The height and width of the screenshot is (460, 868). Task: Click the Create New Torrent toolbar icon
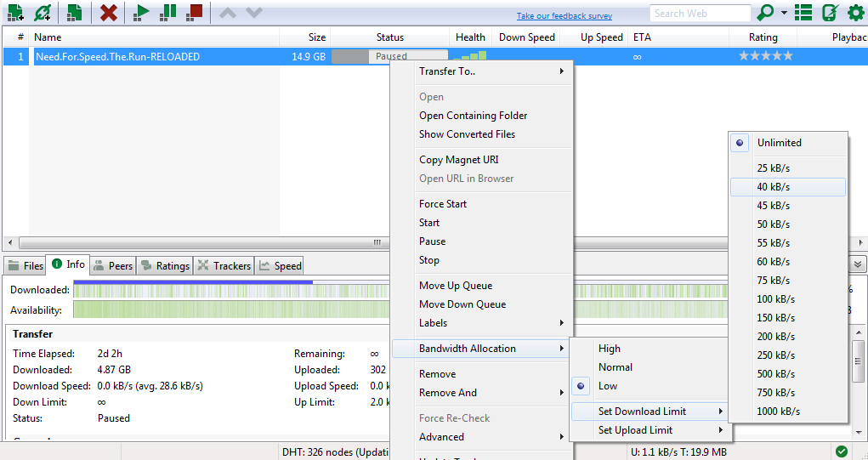(x=75, y=12)
